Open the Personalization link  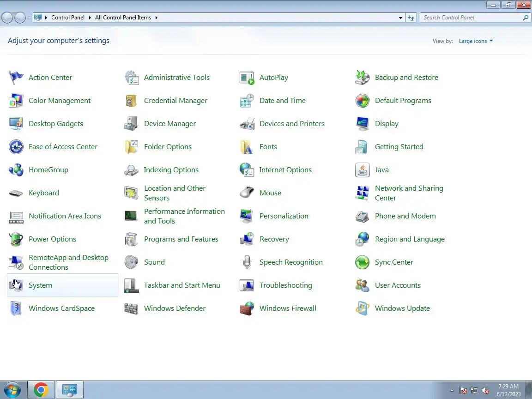coord(284,216)
